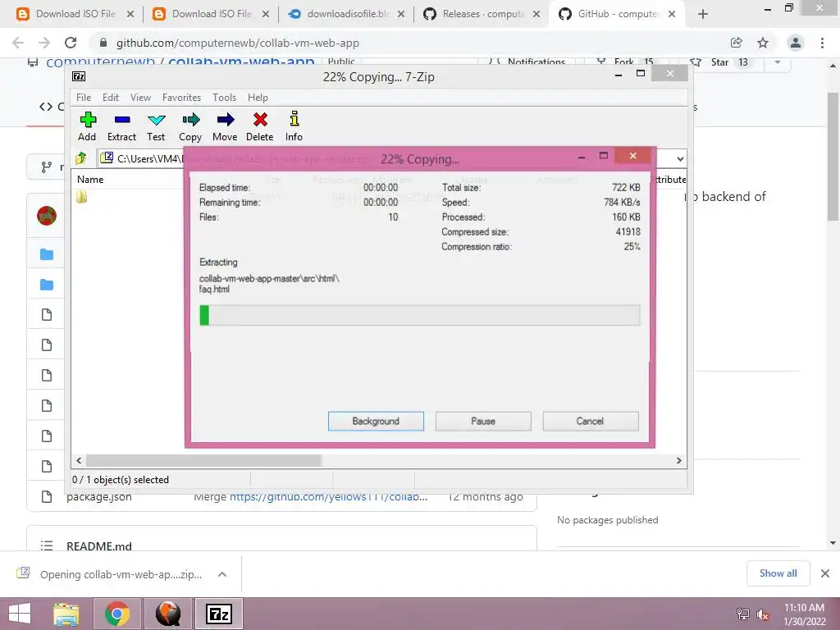
Task: Click the Add tool in 7-Zip
Action: click(x=87, y=126)
